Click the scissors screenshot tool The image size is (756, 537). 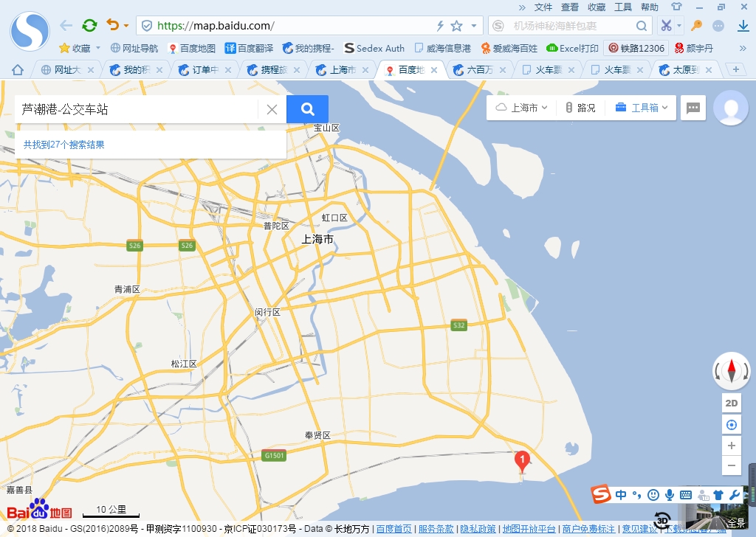pos(666,26)
